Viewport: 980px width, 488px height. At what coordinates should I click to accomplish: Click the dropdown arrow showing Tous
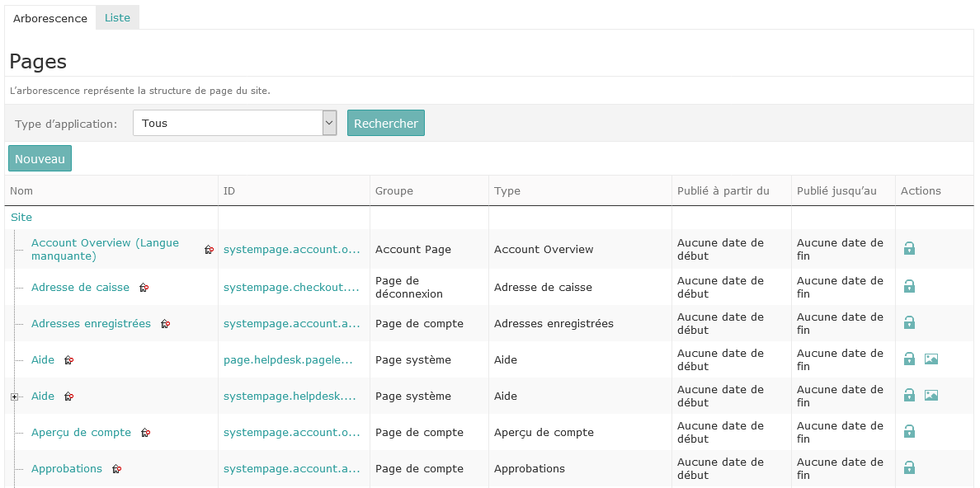point(328,122)
